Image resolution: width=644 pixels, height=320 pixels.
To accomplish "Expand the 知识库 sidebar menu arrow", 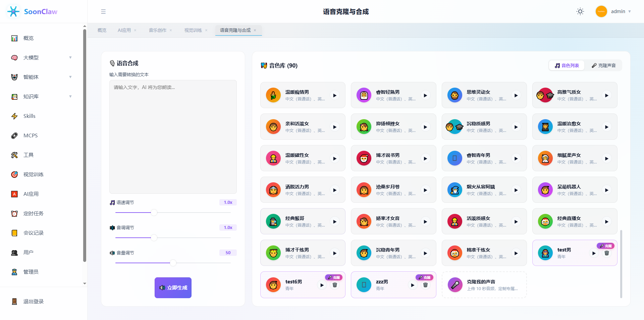I will point(70,96).
